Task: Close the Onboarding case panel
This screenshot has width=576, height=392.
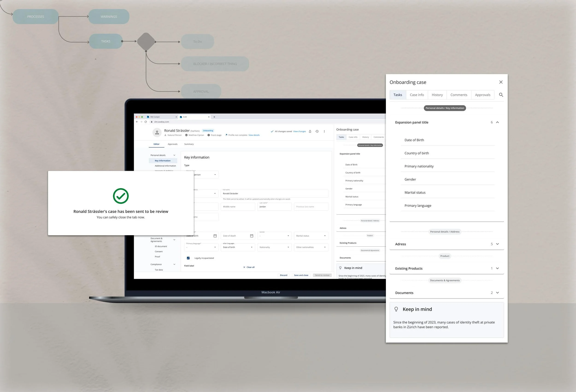Action: click(x=501, y=82)
